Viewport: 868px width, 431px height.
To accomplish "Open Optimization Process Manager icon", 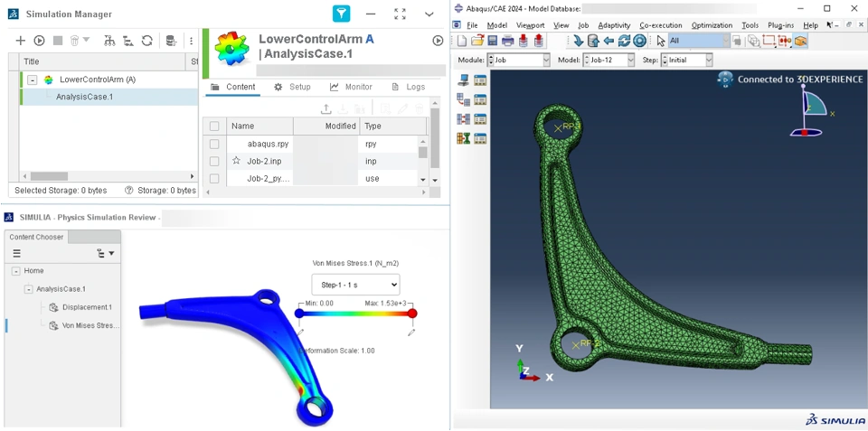I will coord(480,138).
